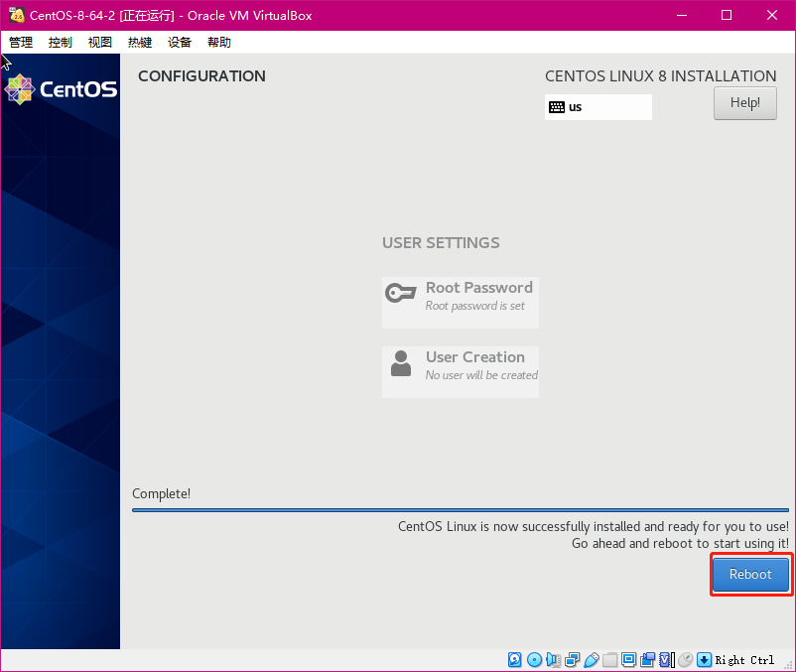Click CENTOS LINUX 8 INSTALLATION title
Viewport: 796px width, 672px height.
click(x=660, y=76)
